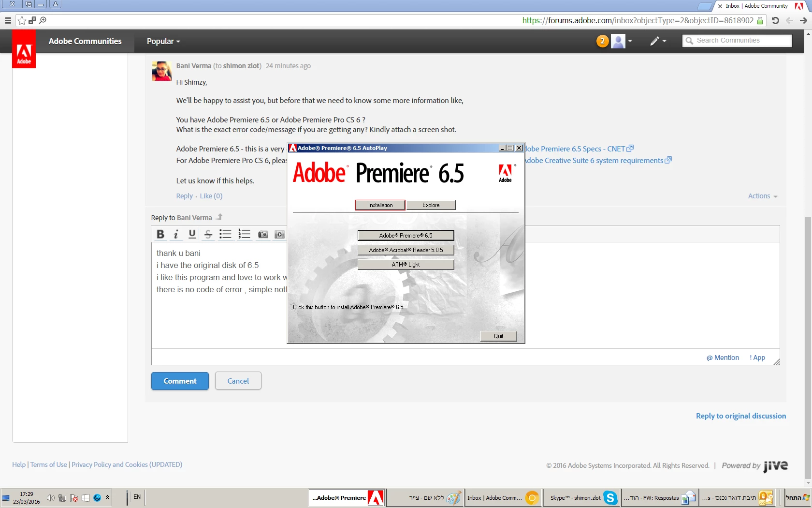Expand hidden tray icons chevron

[x=107, y=497]
